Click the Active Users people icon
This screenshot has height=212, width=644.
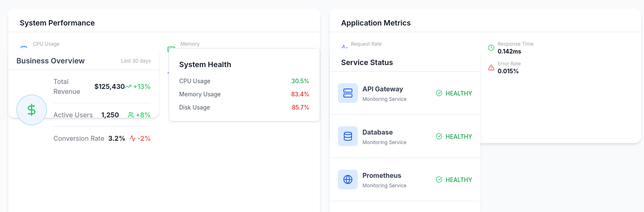point(131,115)
